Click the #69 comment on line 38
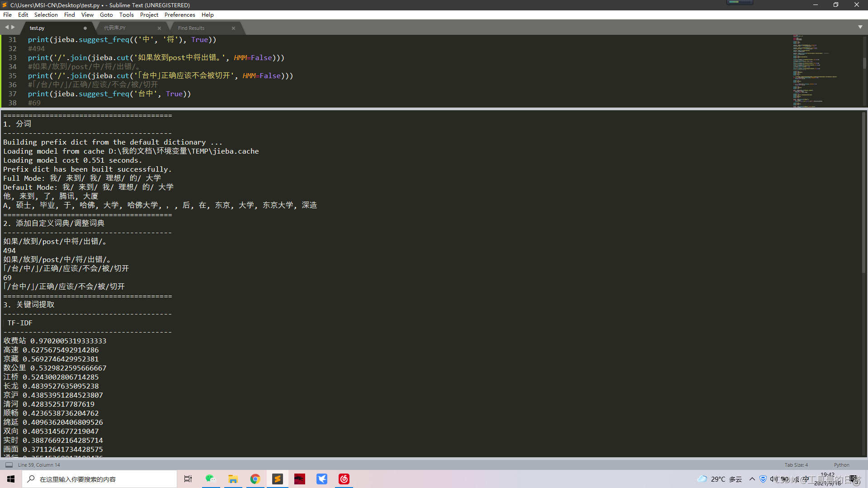 [x=34, y=103]
